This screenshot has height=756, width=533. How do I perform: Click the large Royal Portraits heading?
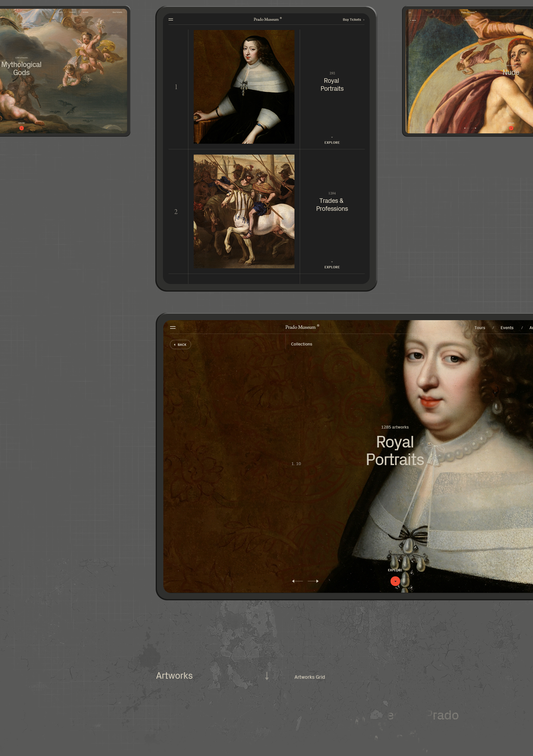click(x=395, y=451)
